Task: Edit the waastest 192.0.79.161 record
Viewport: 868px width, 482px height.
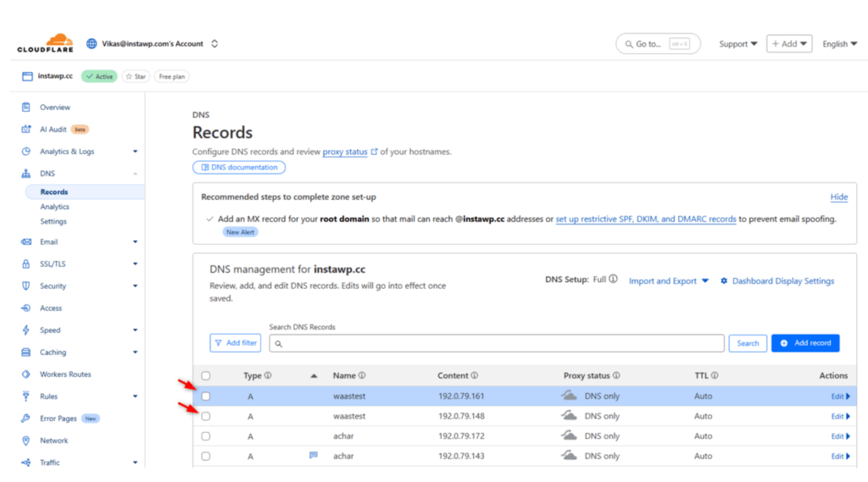Action: pos(840,396)
